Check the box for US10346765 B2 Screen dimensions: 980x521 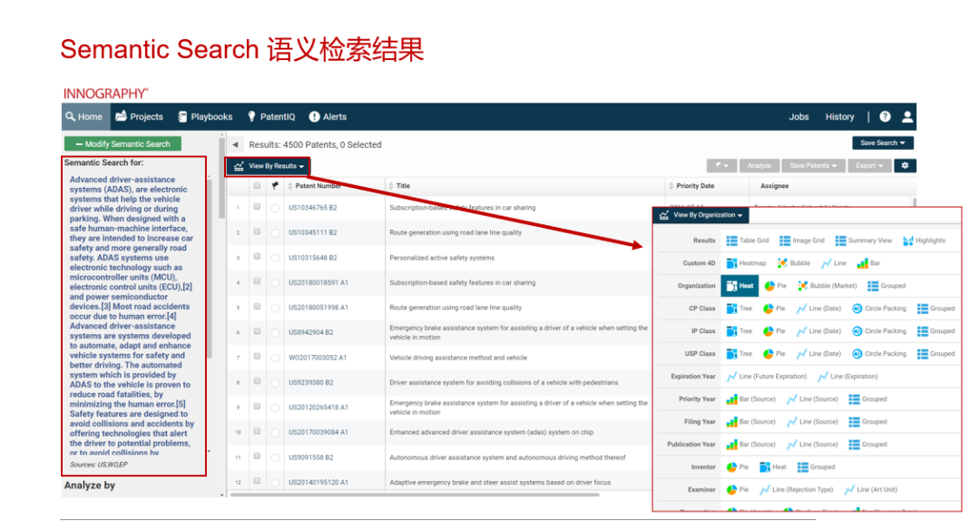click(257, 207)
